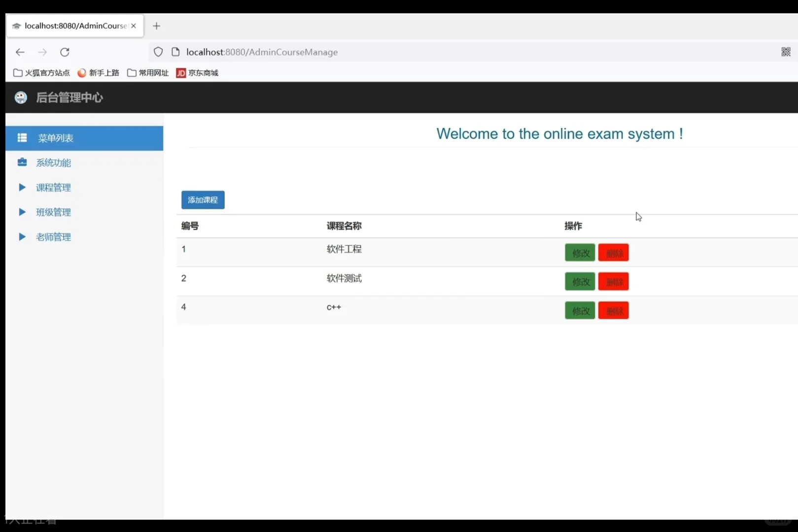Click the 编号 column header

pos(190,226)
